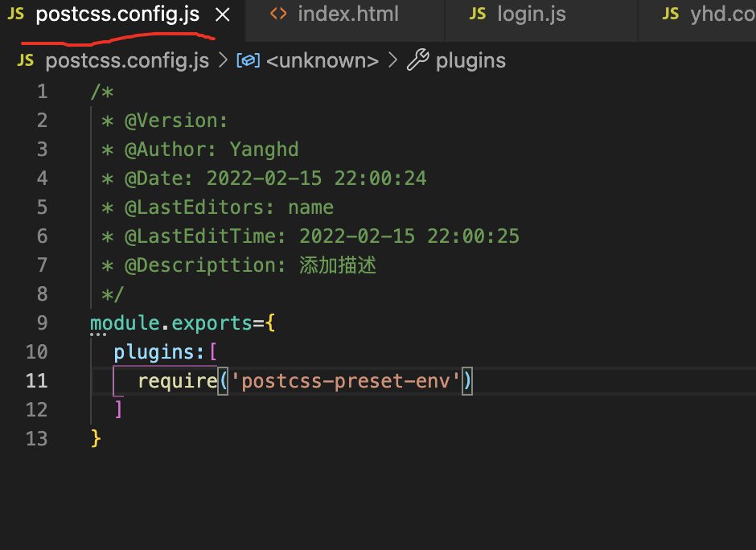Click the HTML icon on index.html tab
The image size is (756, 550).
(x=278, y=14)
